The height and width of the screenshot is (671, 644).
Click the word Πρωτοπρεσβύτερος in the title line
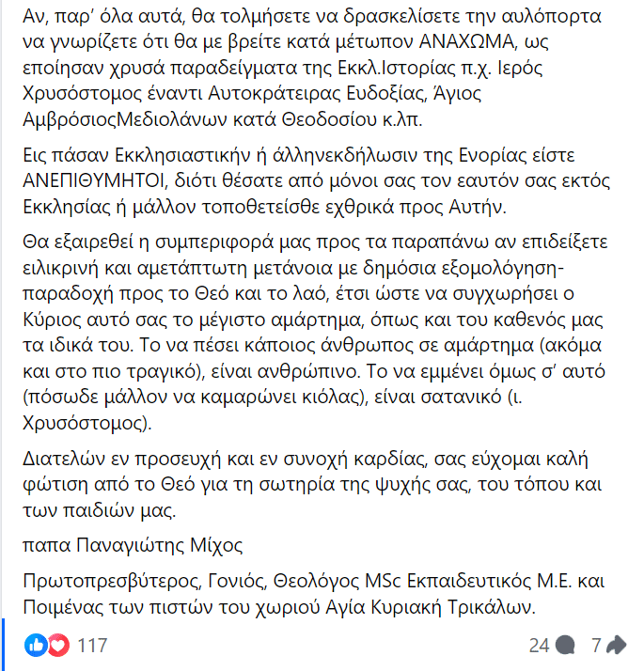[x=112, y=581]
